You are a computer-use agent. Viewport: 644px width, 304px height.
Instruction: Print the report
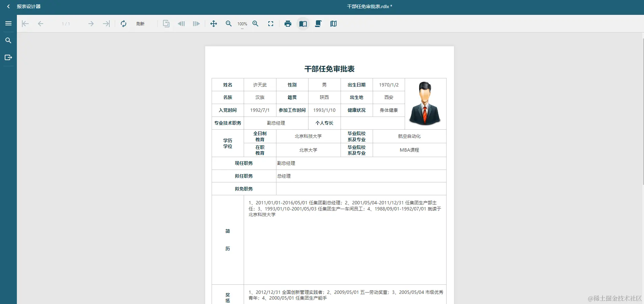288,24
